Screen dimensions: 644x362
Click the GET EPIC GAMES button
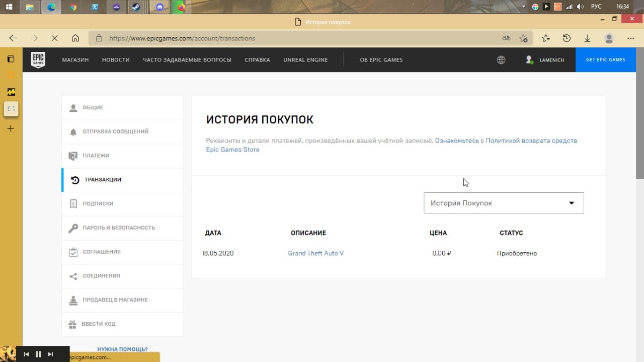606,60
